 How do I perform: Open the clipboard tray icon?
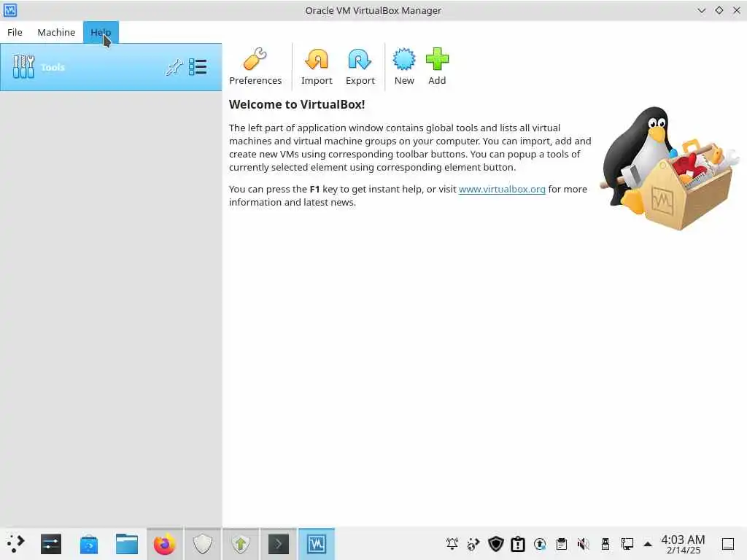tap(562, 544)
